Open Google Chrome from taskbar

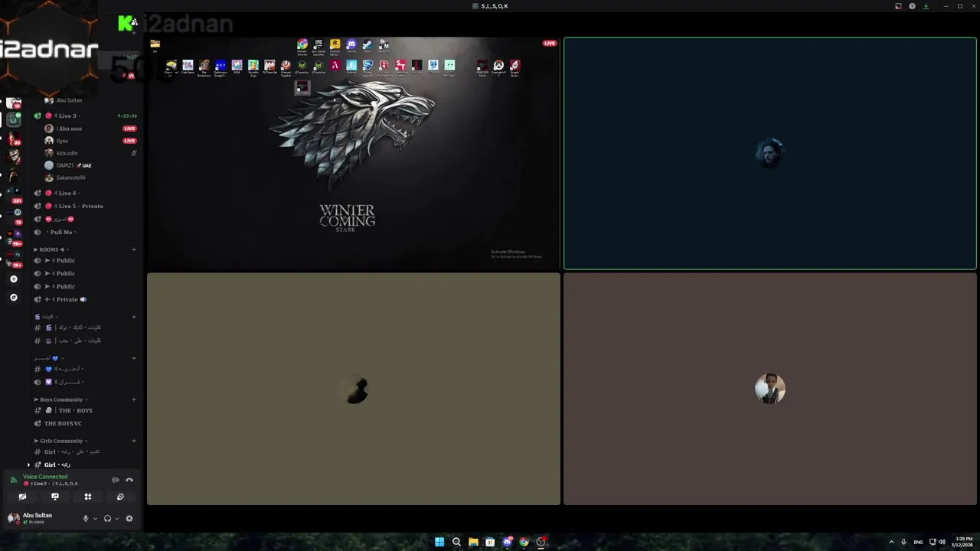tap(524, 542)
